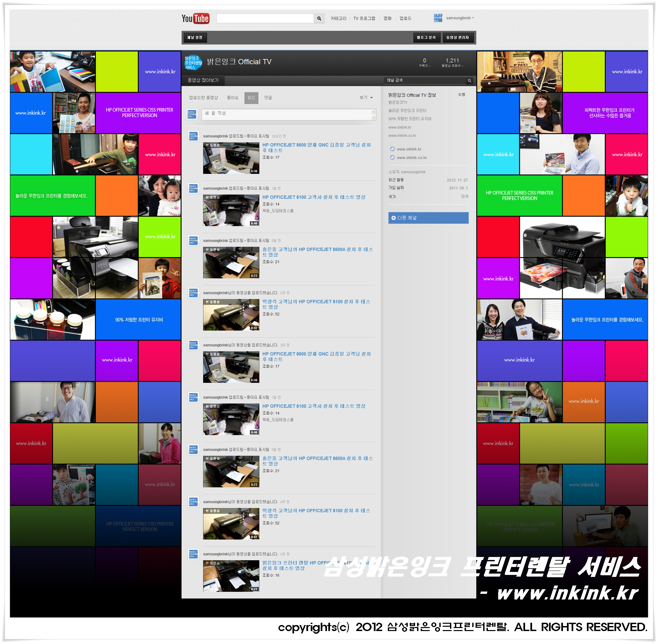Open first 홍은동 고객님의 HP OFFICEJET 8600A title
Screen dimensions: 658x644
point(317,252)
